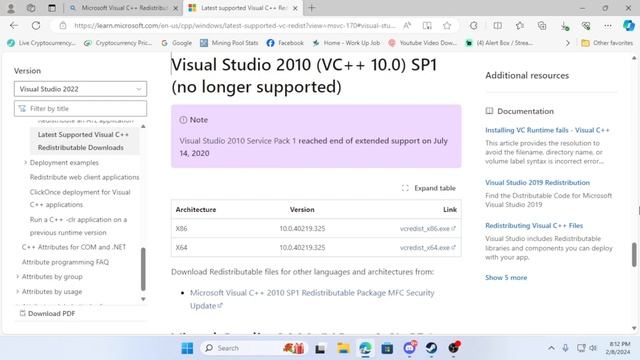Open Visual Studio 2019 Redistribution link
The width and height of the screenshot is (640, 360).
click(537, 182)
